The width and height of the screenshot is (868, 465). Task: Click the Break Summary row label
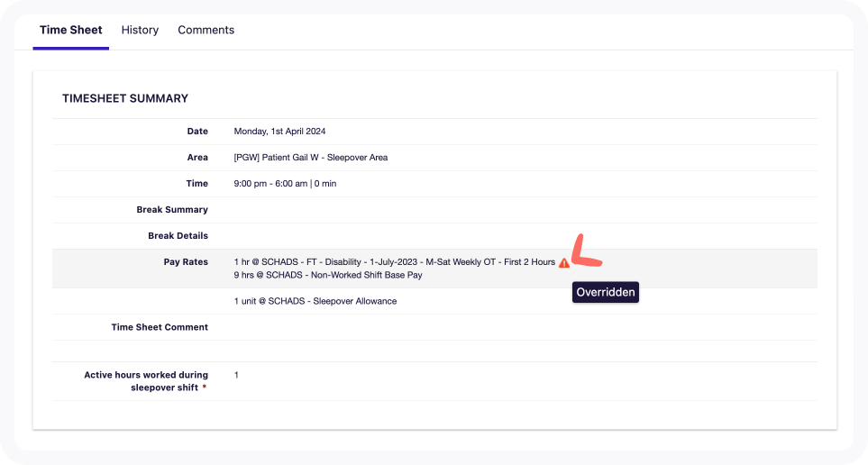point(172,210)
